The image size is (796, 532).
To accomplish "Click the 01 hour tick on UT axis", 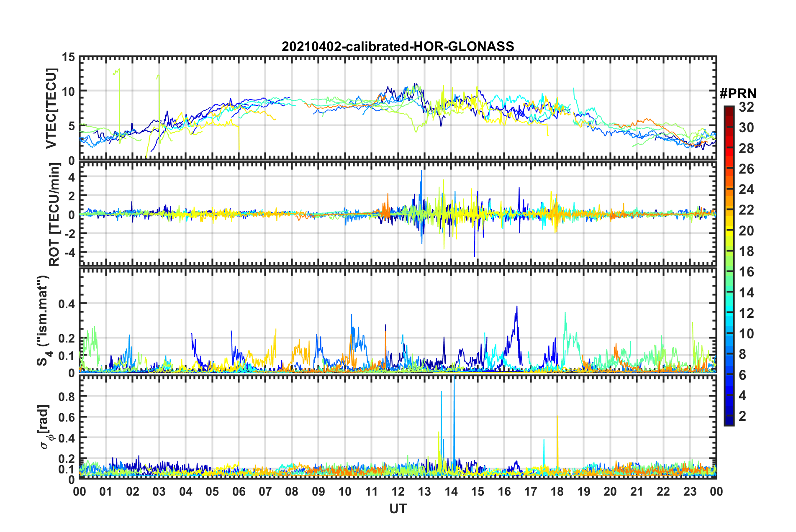I will (106, 491).
